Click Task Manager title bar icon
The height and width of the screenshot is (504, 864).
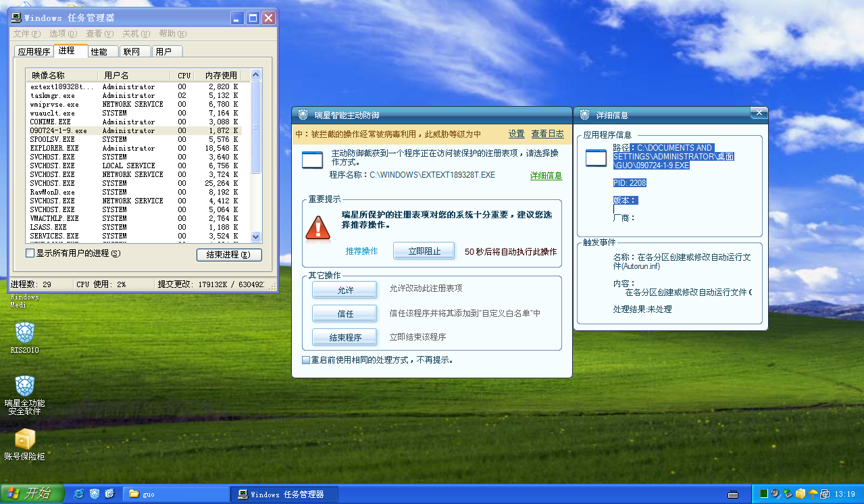tap(16, 18)
